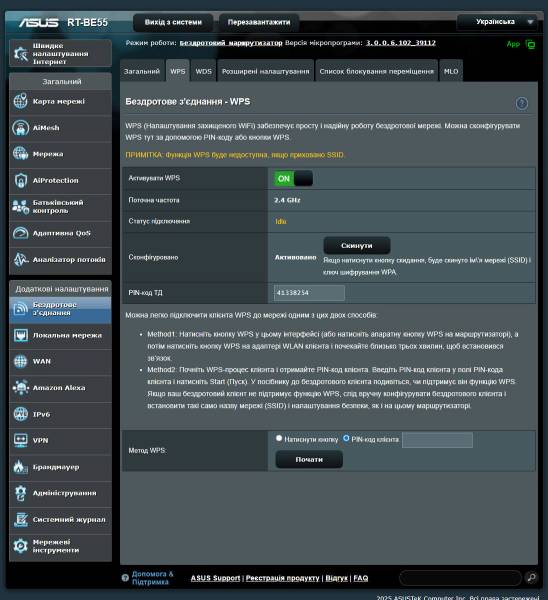The width and height of the screenshot is (548, 600).
Task: Click the blue help question mark icon
Action: click(522, 103)
